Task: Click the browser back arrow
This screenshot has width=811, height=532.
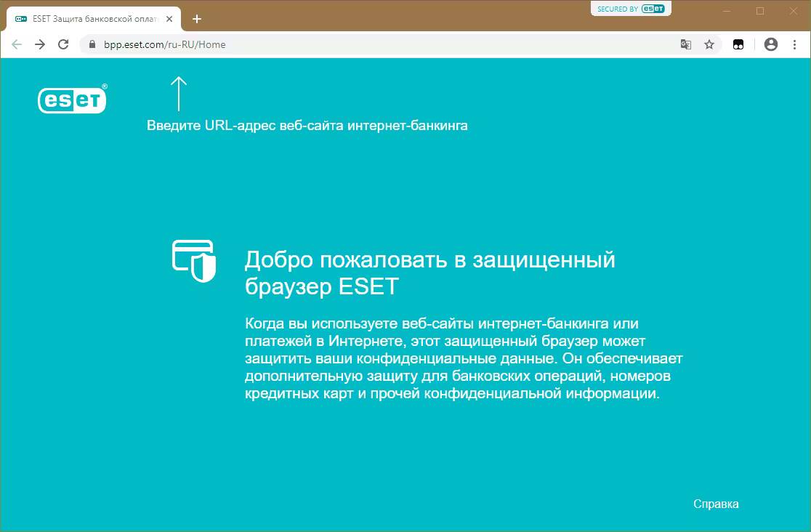Action: tap(17, 44)
